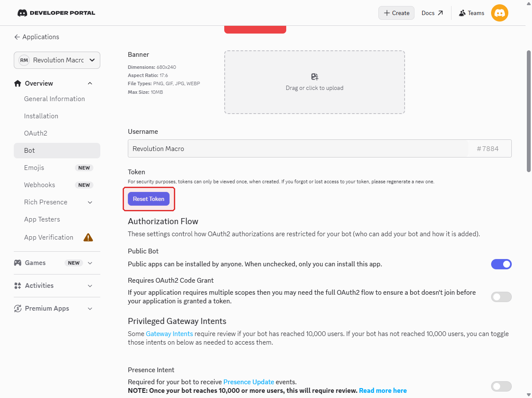Expand the Activities section chevron

pyautogui.click(x=90, y=286)
